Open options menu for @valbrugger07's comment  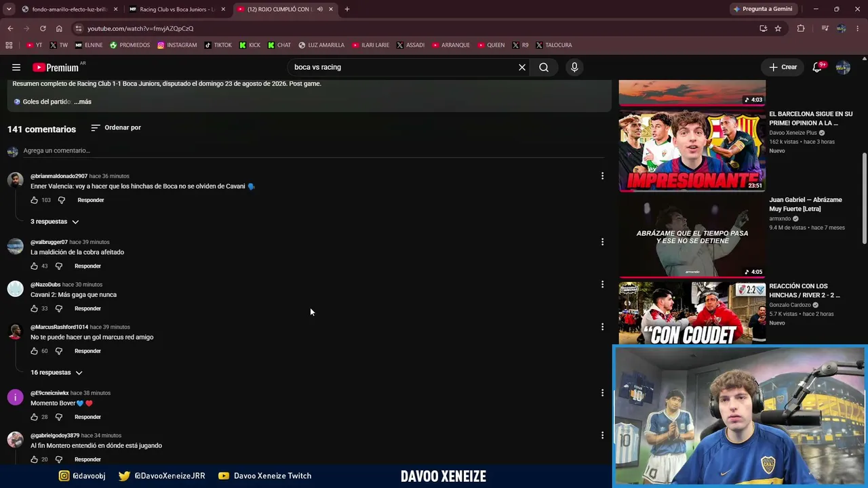click(x=602, y=242)
